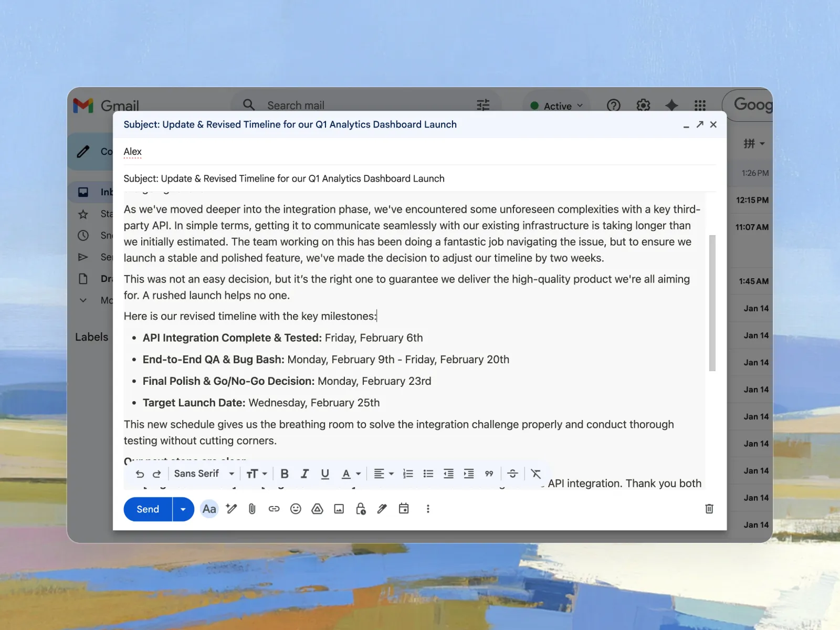840x630 pixels.
Task: Toggle italic formatting
Action: pos(304,474)
